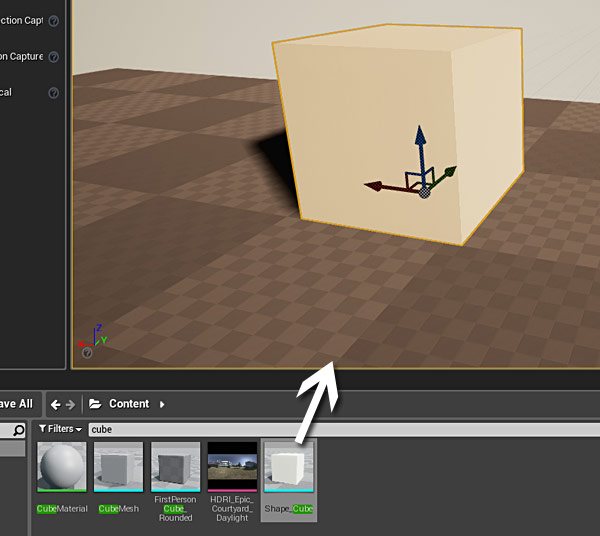Click the search magnifier icon in sources panel

[x=17, y=431]
